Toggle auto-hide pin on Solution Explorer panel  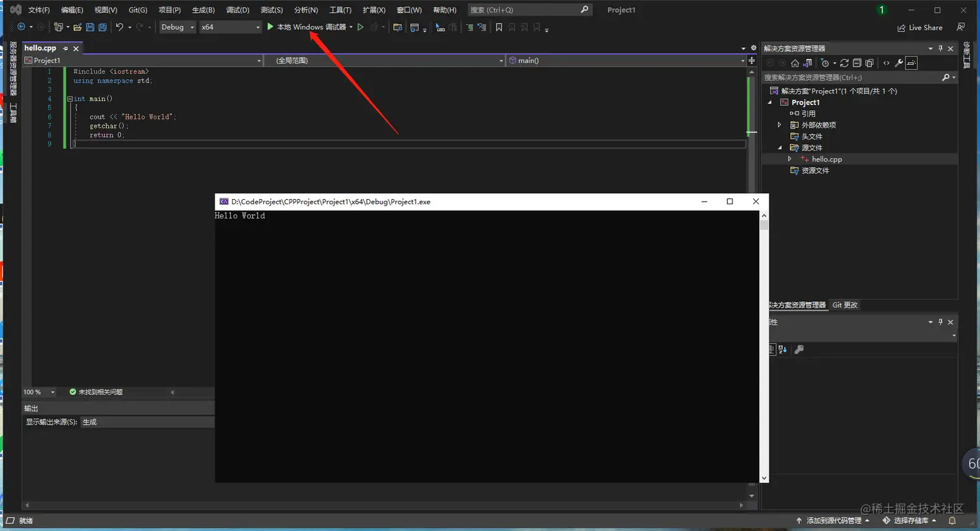pos(940,49)
